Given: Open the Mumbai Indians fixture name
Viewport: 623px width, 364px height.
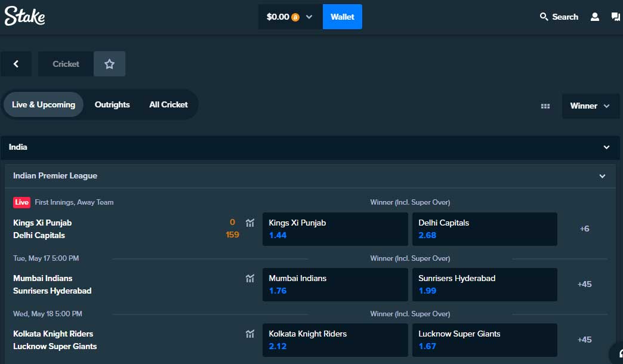Looking at the screenshot, I should click(42, 278).
